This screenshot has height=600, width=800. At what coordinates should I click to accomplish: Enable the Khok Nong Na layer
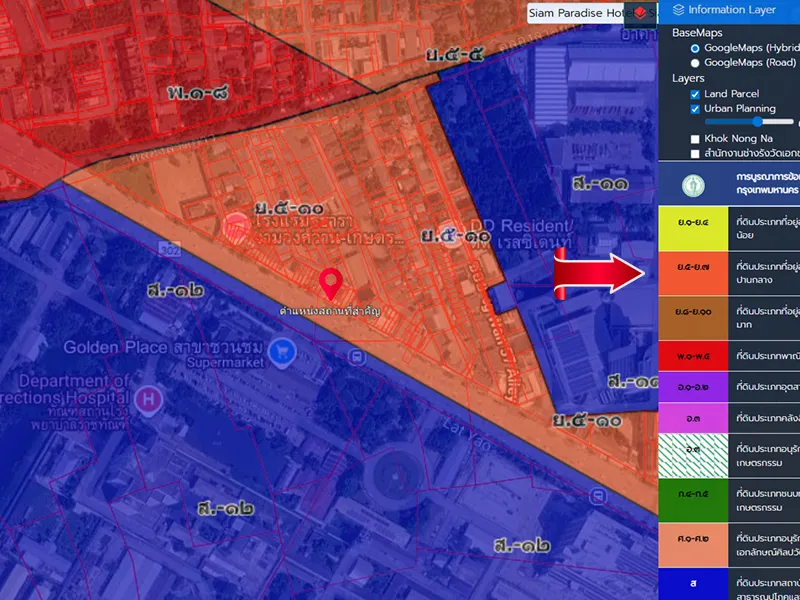tap(695, 139)
